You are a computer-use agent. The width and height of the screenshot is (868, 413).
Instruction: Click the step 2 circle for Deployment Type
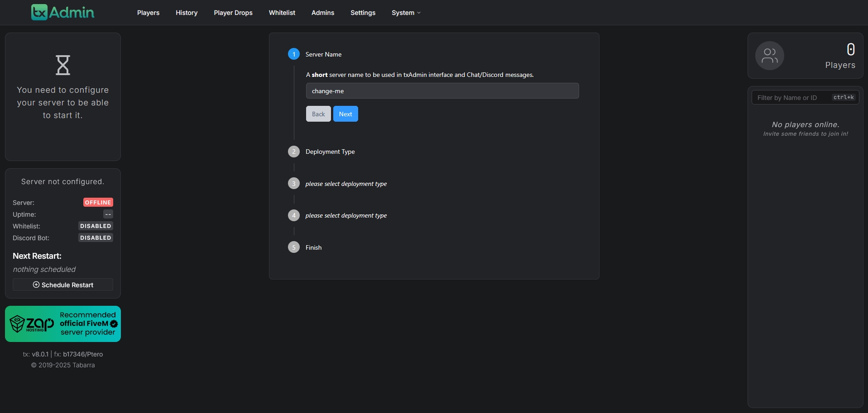point(294,152)
